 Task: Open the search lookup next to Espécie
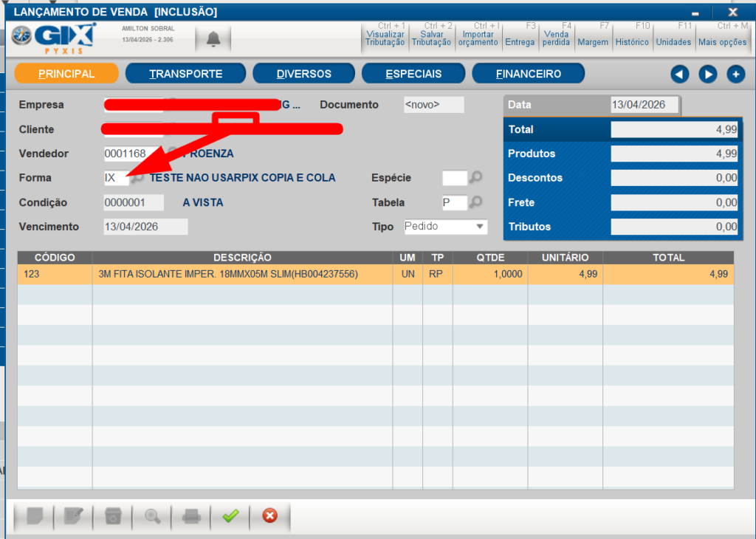pyautogui.click(x=477, y=178)
